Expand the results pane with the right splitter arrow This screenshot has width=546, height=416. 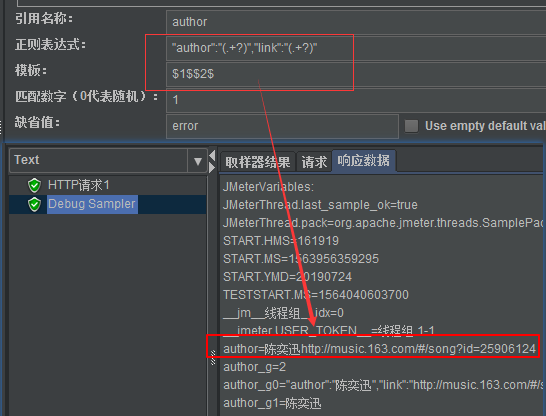point(212,168)
